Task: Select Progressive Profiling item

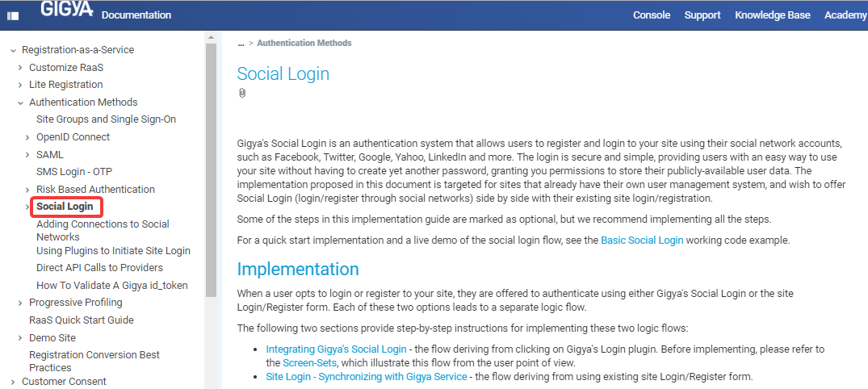Action: pyautogui.click(x=76, y=302)
